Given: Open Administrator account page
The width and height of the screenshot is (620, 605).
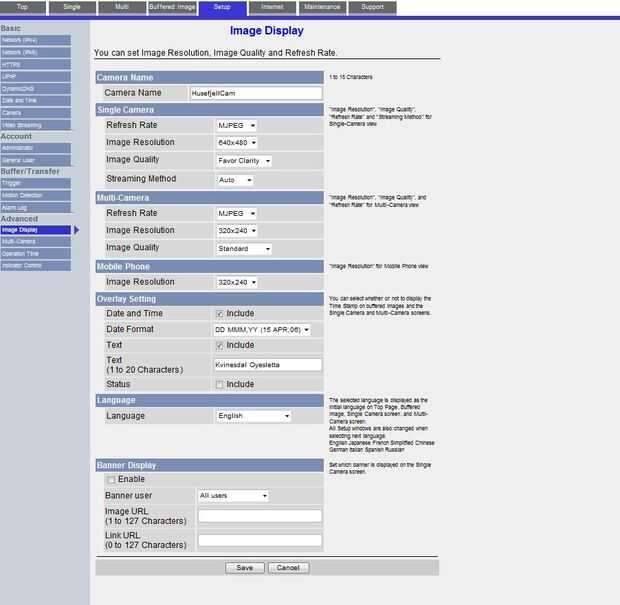Looking at the screenshot, I should pyautogui.click(x=36, y=148).
